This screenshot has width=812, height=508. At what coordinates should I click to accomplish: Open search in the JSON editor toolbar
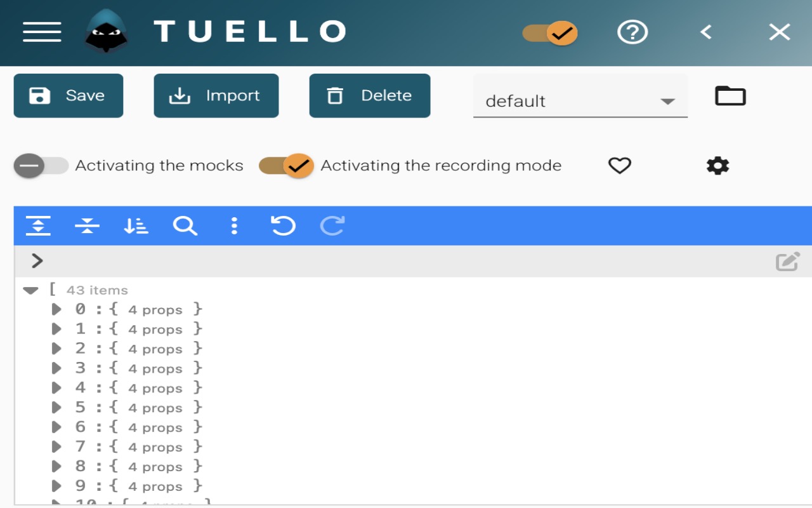pos(185,225)
